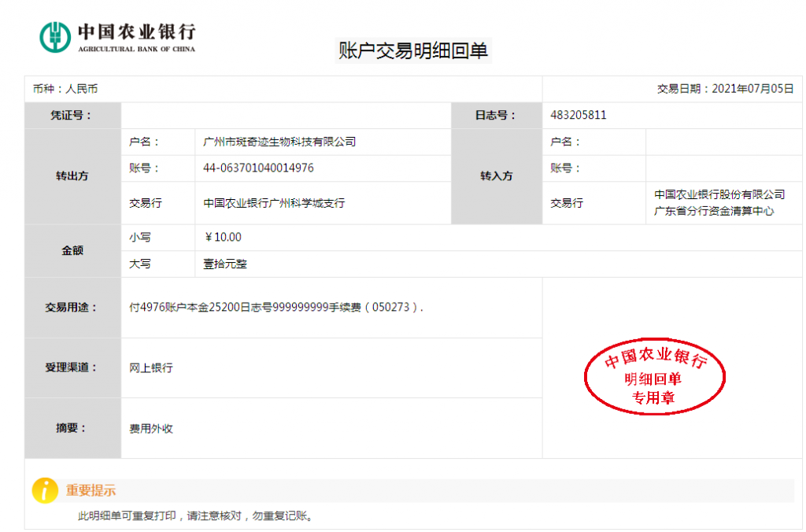Screen dimensions: 806x532
Task: Click the yellow info icon beside 重要提示
Action: 45,490
